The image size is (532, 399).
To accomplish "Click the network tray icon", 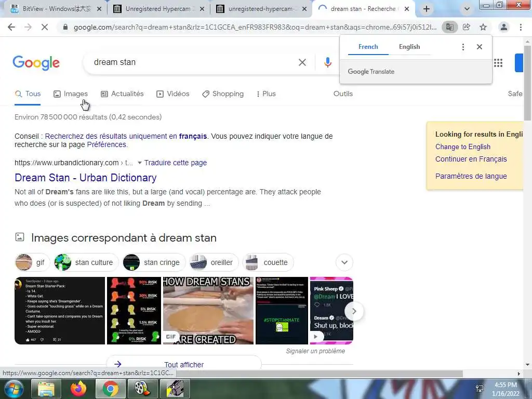I will coord(480,389).
